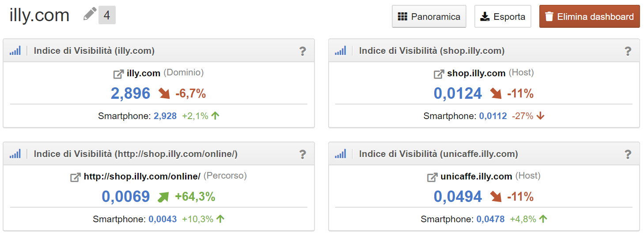
Task: Open help for Indice di Visibilità (illy.com)
Action: 303,51
